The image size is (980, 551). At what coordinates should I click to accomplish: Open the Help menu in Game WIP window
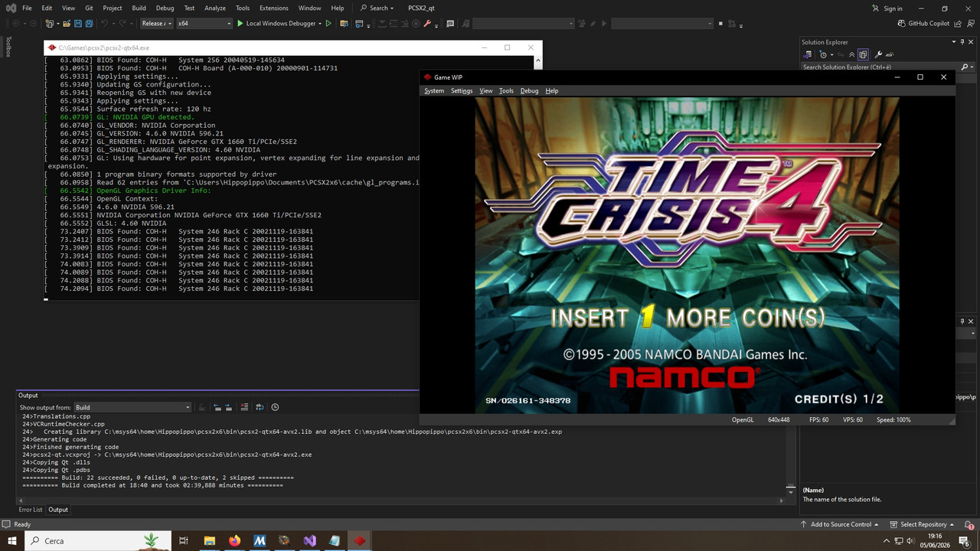click(552, 90)
